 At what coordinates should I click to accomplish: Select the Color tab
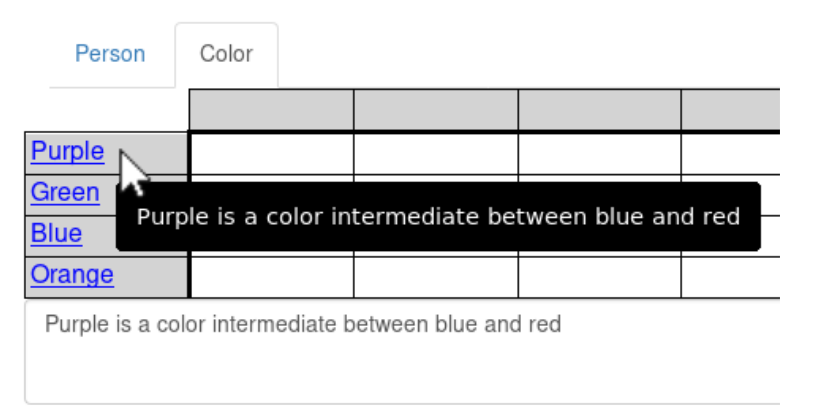(x=227, y=55)
